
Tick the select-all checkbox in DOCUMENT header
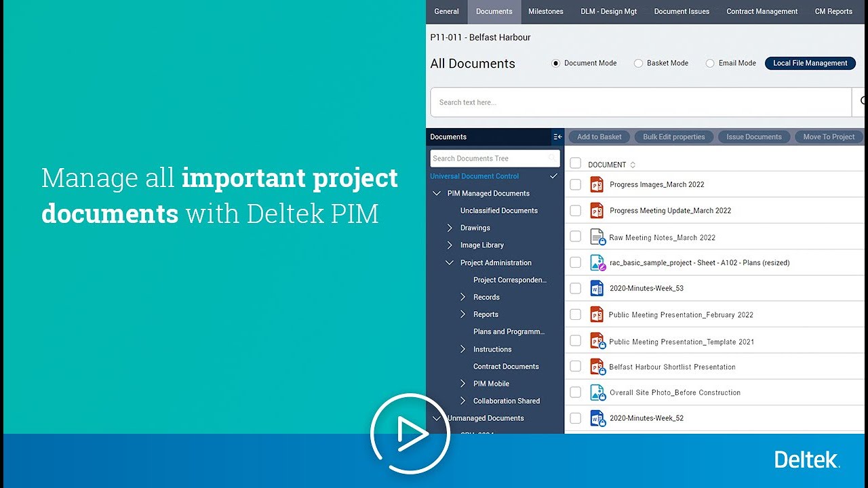click(576, 163)
